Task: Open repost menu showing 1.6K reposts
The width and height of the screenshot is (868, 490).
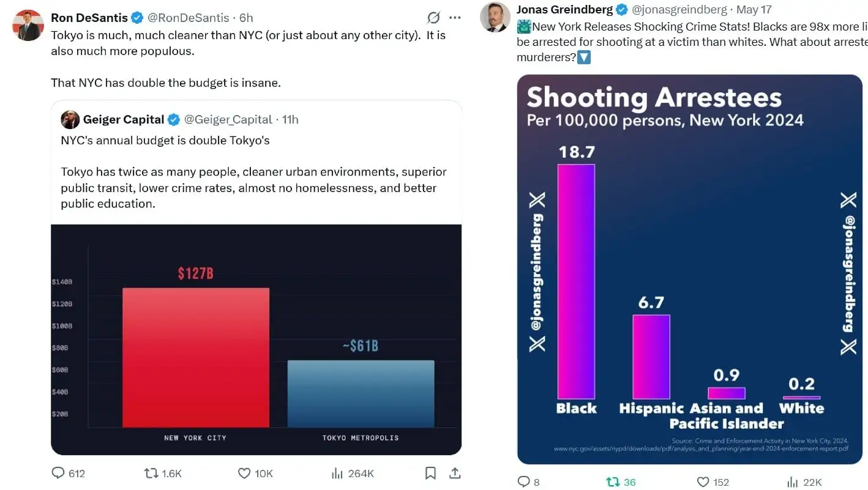Action: (151, 473)
